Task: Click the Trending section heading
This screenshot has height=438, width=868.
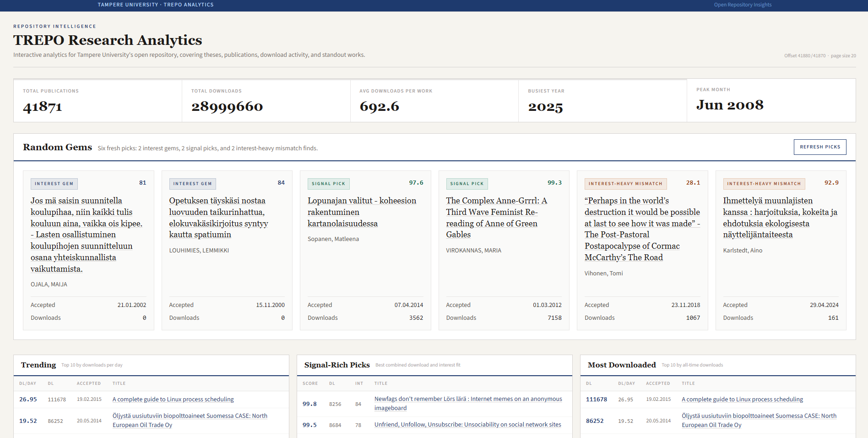Action: [38, 365]
